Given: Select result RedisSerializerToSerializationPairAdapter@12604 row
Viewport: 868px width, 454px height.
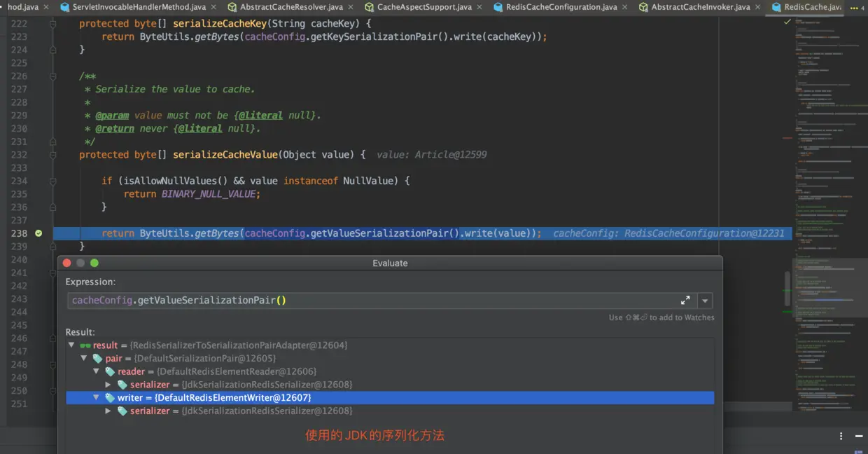Looking at the screenshot, I should tap(390, 345).
